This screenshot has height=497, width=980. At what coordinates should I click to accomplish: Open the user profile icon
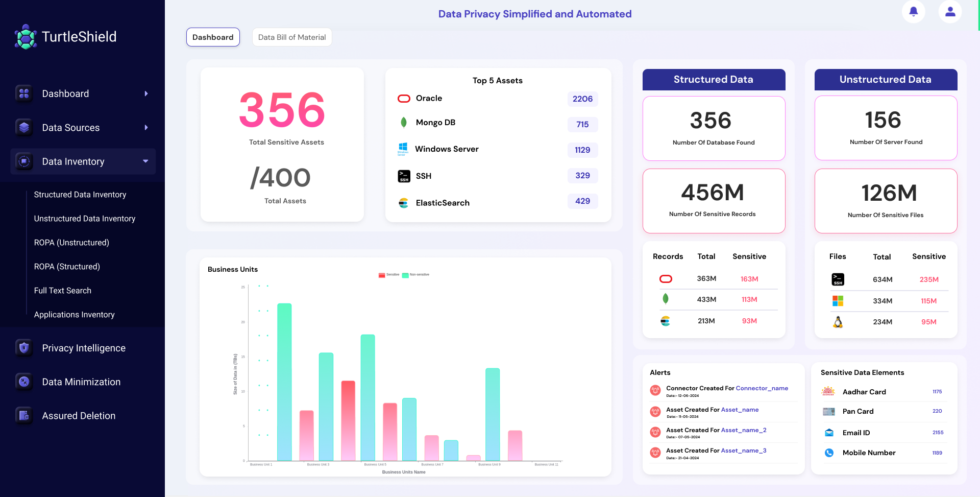(x=950, y=11)
